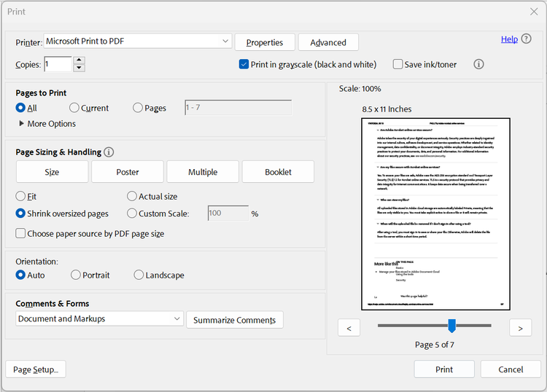Open Page Setup dialog
The image size is (547, 392).
(x=36, y=369)
